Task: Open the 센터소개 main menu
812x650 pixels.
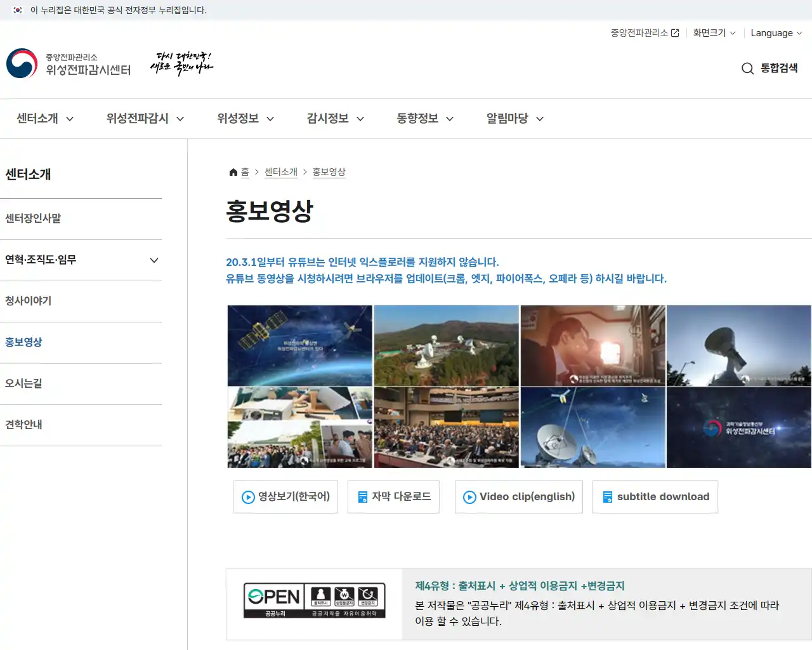Action: 45,119
